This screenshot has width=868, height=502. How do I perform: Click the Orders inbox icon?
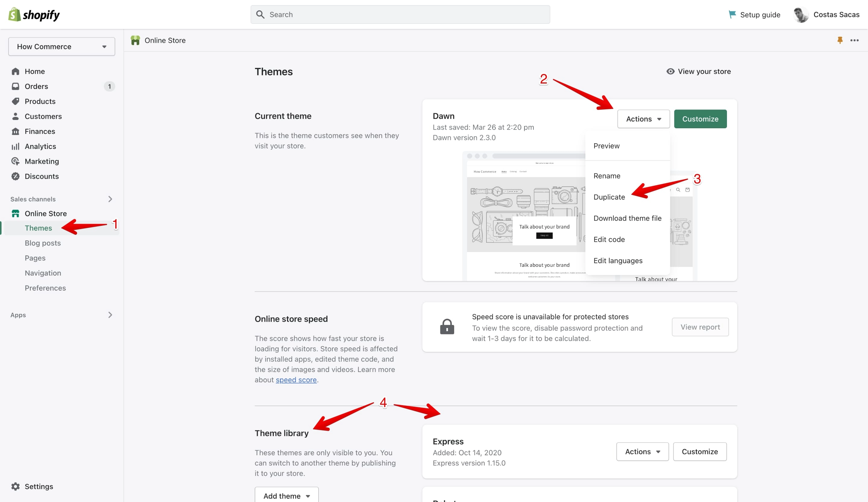(x=15, y=86)
